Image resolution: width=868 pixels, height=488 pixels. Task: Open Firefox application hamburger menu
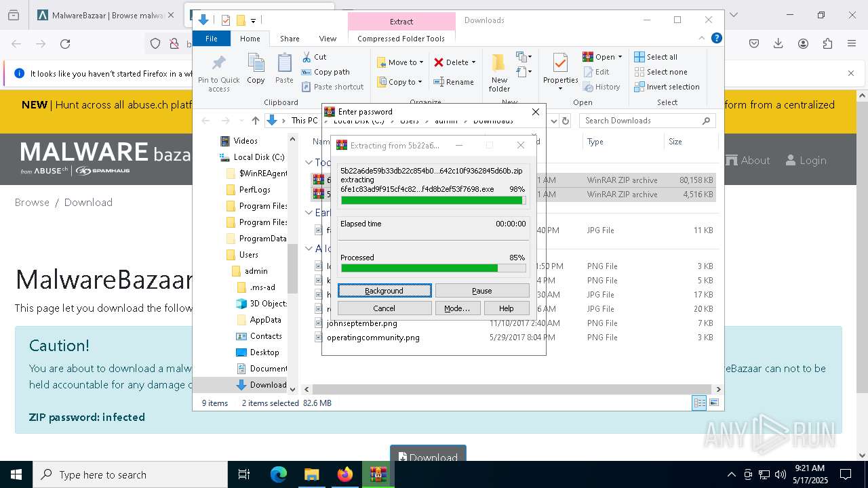coord(852,44)
